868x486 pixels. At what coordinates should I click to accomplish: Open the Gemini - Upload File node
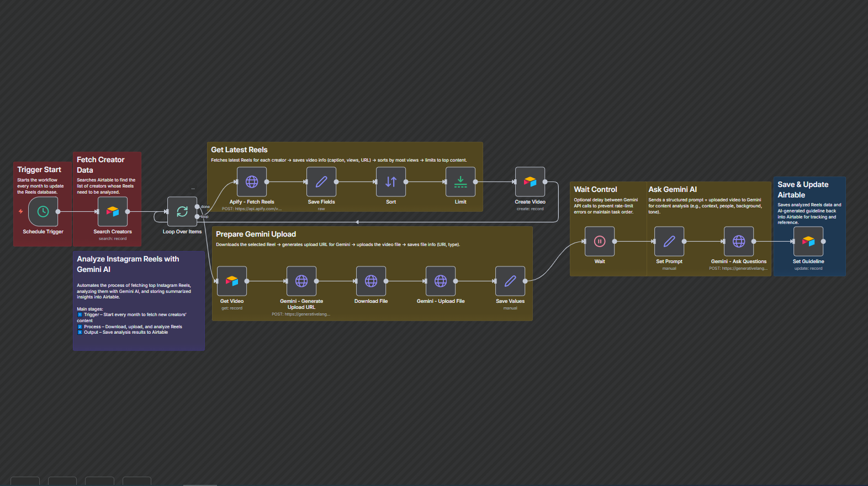[x=441, y=281]
